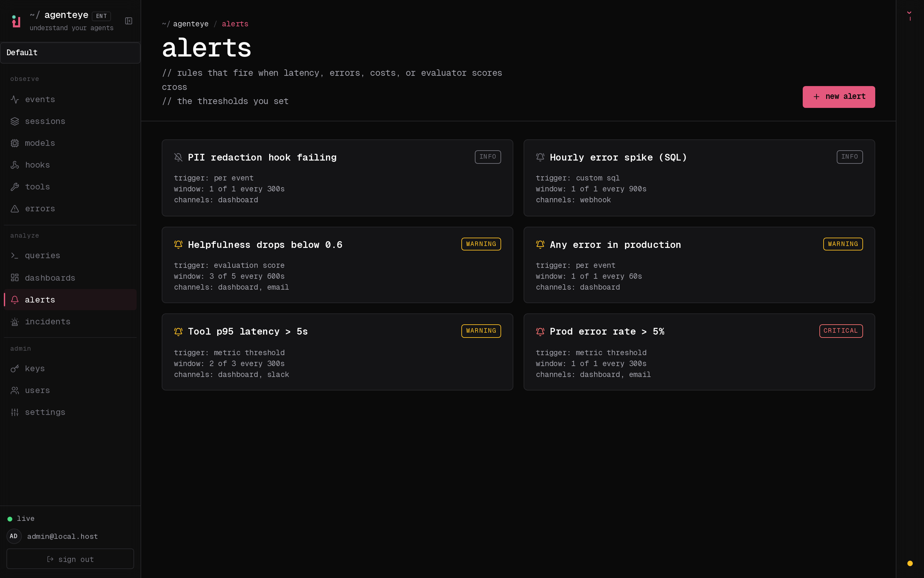
Task: Toggle bell on Helpfulness drops alert
Action: point(178,244)
